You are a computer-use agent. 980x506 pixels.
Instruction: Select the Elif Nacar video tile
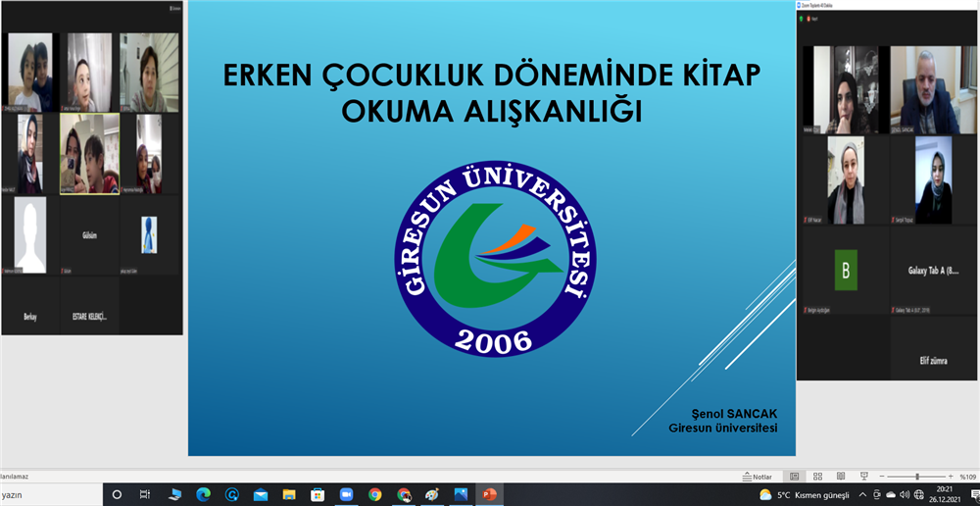(845, 180)
